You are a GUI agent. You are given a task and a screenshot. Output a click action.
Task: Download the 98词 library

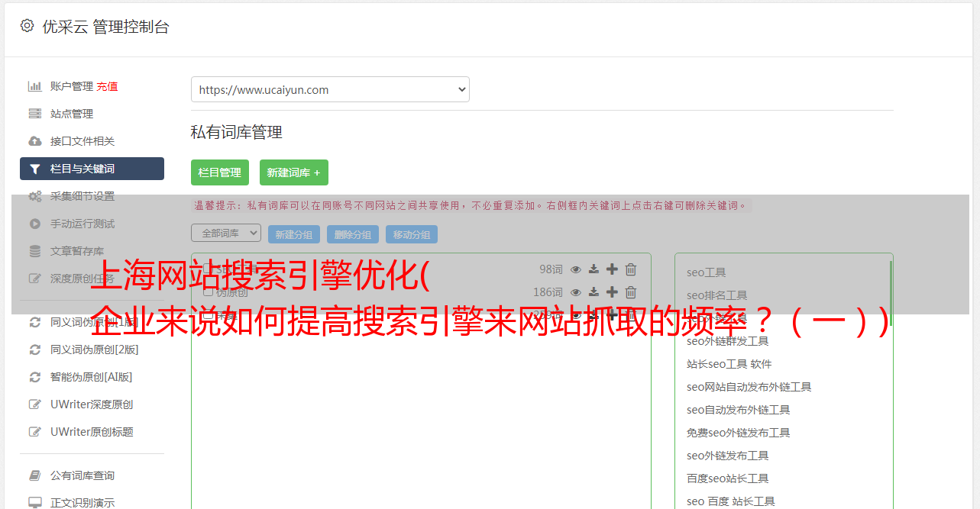593,269
